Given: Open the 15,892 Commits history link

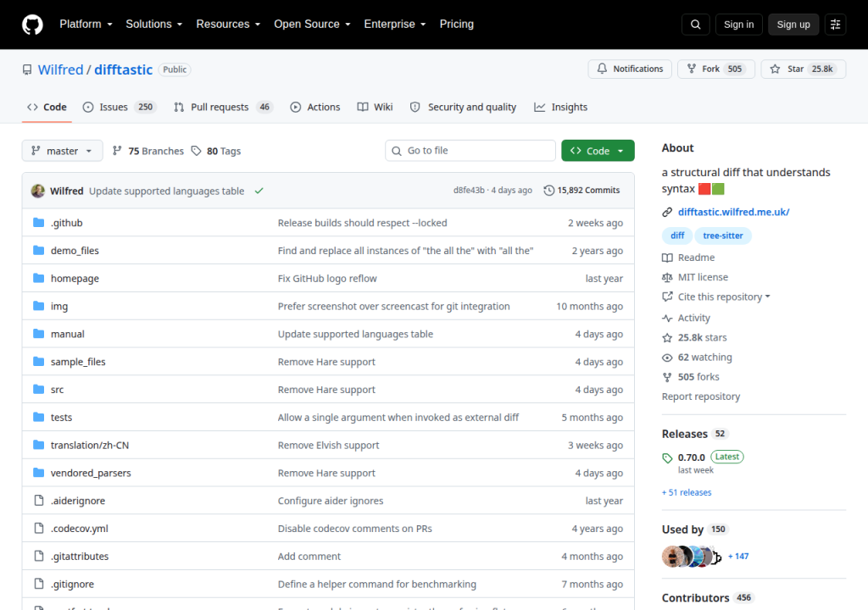Looking at the screenshot, I should [581, 191].
